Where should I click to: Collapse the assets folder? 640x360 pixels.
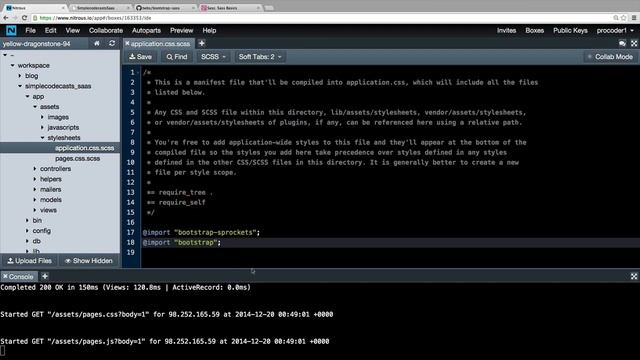coord(35,107)
